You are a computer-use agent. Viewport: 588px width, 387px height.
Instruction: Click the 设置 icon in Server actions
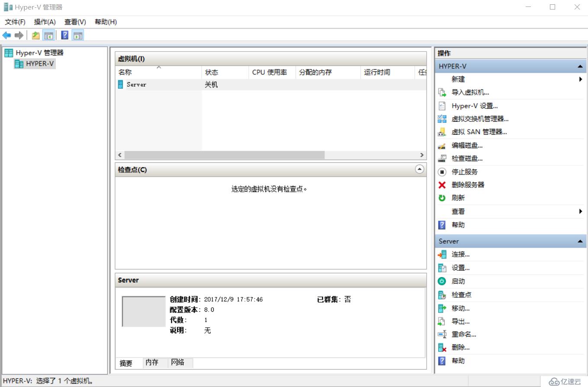(x=442, y=268)
